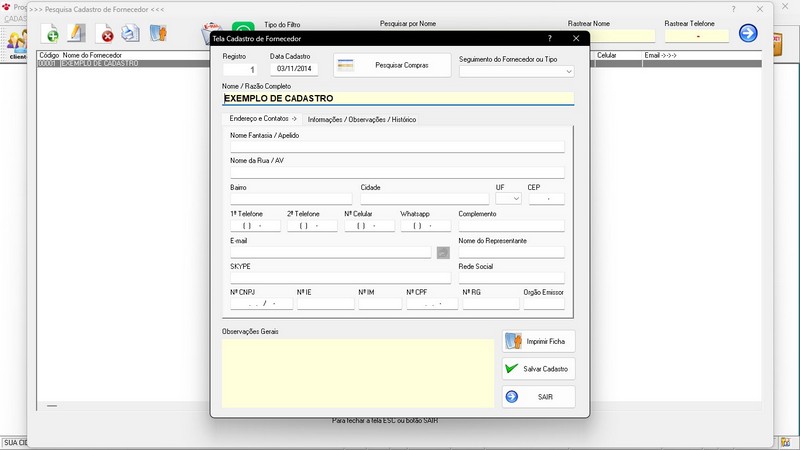This screenshot has height=450, width=800.
Task: Click the printer icon in the Pesquisa toolbar
Action: [131, 33]
